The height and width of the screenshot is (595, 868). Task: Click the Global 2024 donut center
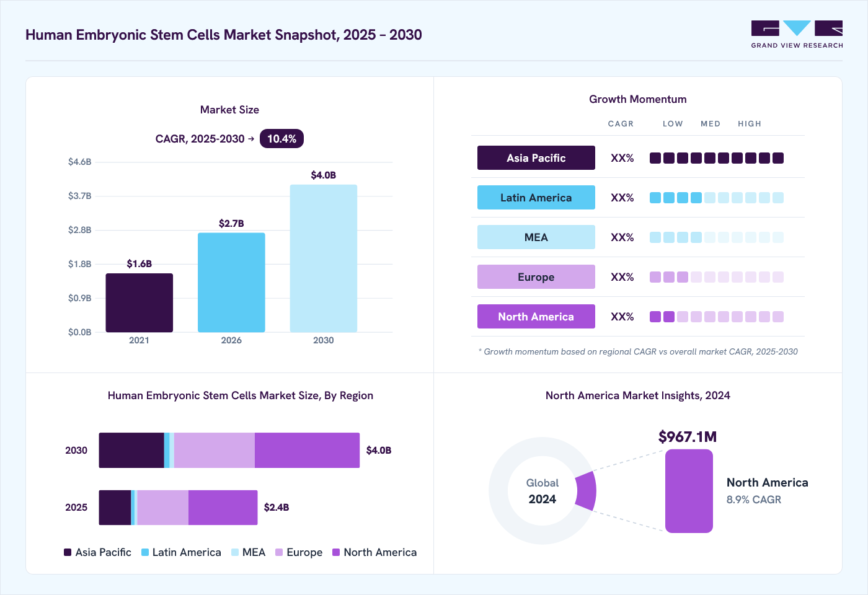tap(542, 491)
